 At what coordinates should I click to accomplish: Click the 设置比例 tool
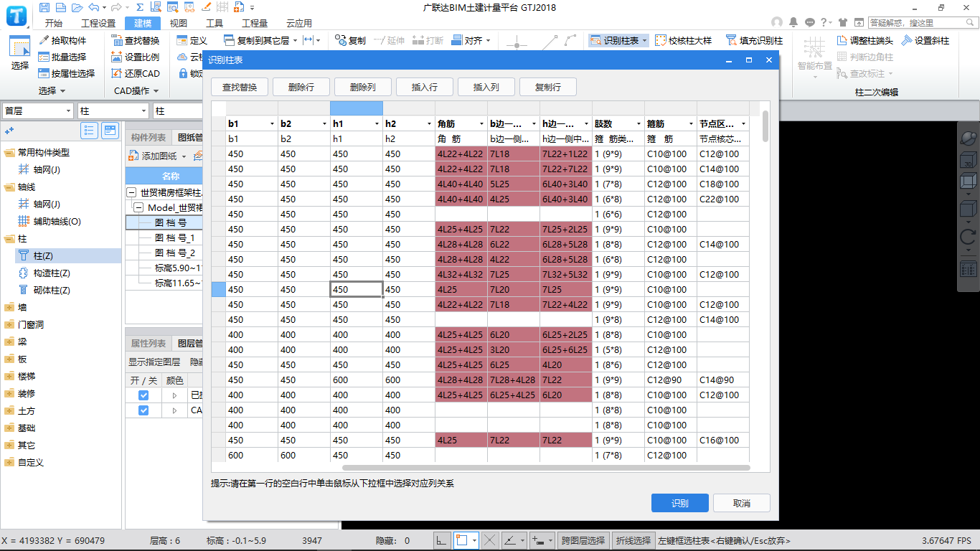coord(136,57)
